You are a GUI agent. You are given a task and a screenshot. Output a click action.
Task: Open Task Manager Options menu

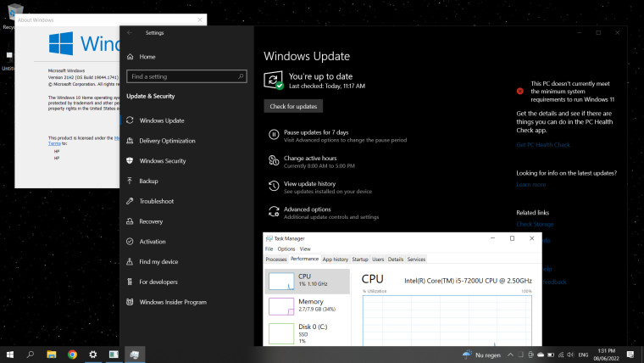point(286,249)
